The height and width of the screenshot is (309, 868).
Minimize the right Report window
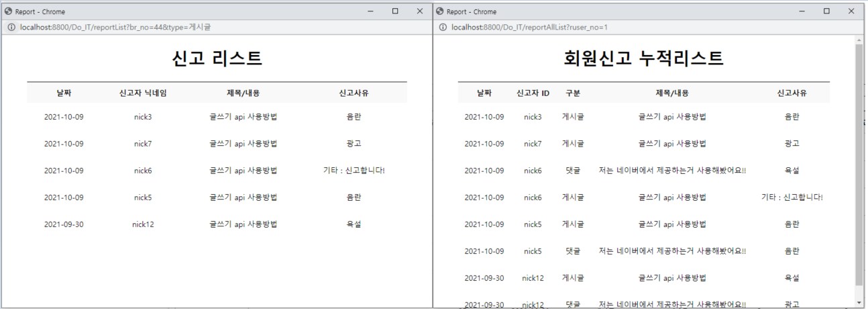tap(802, 11)
